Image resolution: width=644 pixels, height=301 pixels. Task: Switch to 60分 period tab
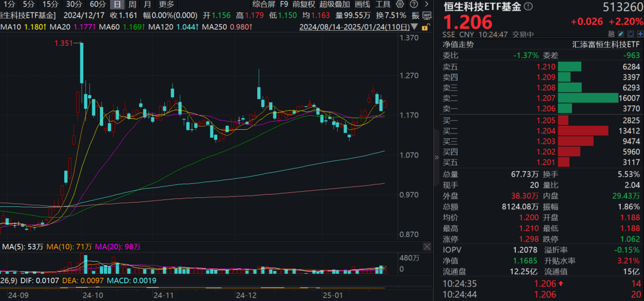(x=97, y=4)
